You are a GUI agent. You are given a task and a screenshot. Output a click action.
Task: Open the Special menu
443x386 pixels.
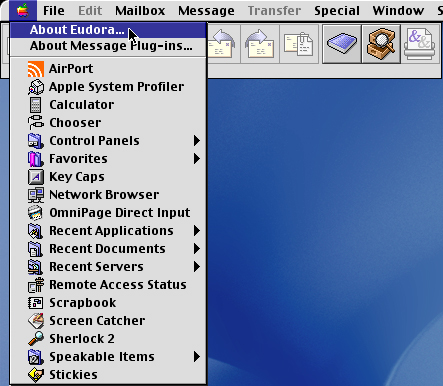click(337, 11)
